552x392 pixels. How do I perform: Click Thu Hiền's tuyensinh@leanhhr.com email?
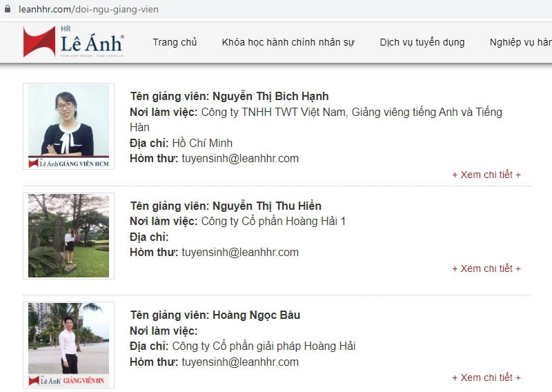pyautogui.click(x=240, y=252)
